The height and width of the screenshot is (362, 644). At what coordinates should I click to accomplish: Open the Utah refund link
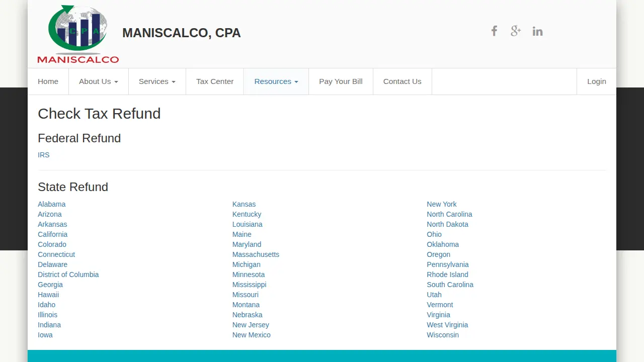(434, 295)
